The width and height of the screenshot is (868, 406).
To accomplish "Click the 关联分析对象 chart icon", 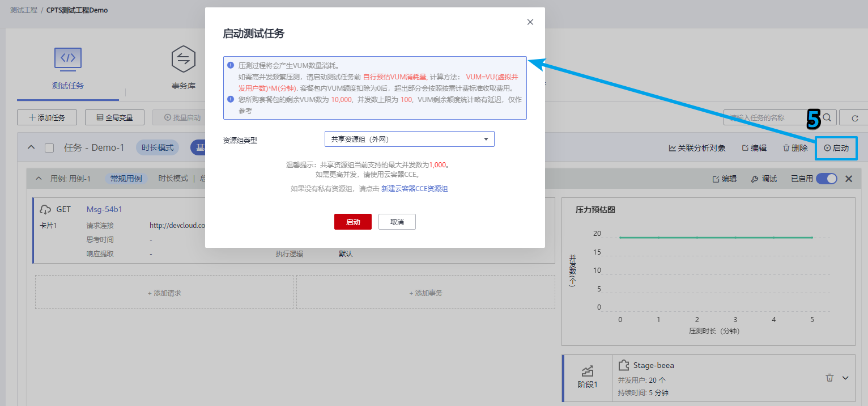I will point(672,148).
